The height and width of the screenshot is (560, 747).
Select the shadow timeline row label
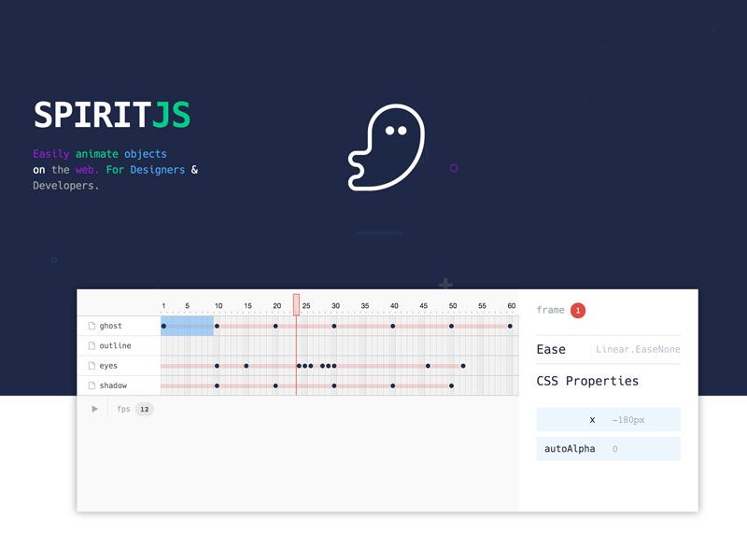tap(113, 385)
